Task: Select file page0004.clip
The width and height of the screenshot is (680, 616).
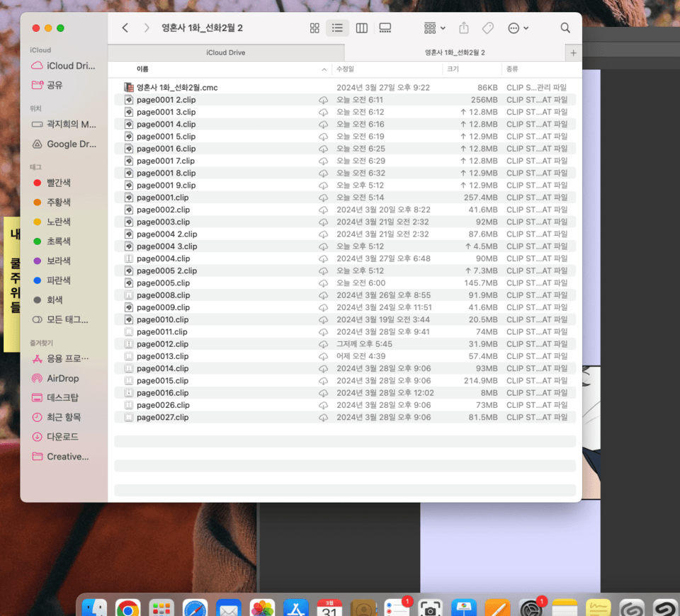Action: coord(345,259)
